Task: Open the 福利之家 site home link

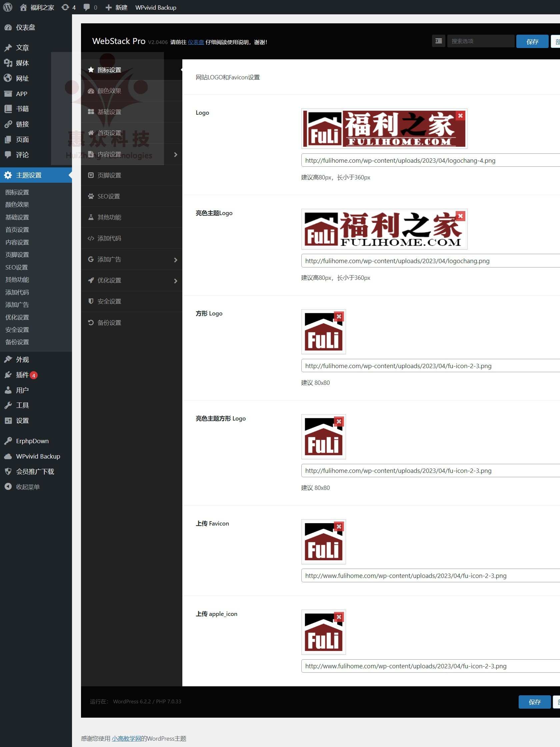Action: pyautogui.click(x=37, y=7)
